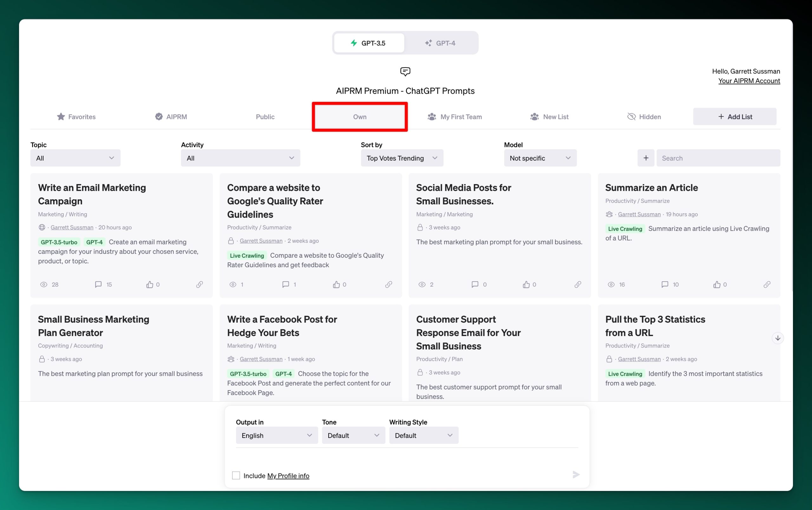This screenshot has width=812, height=510.
Task: Open the Tone dropdown
Action: (x=353, y=435)
